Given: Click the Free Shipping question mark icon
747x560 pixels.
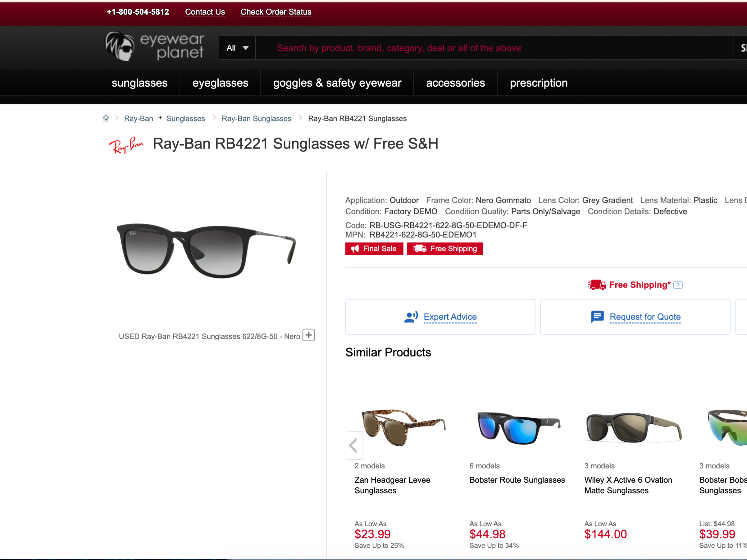Looking at the screenshot, I should click(678, 285).
